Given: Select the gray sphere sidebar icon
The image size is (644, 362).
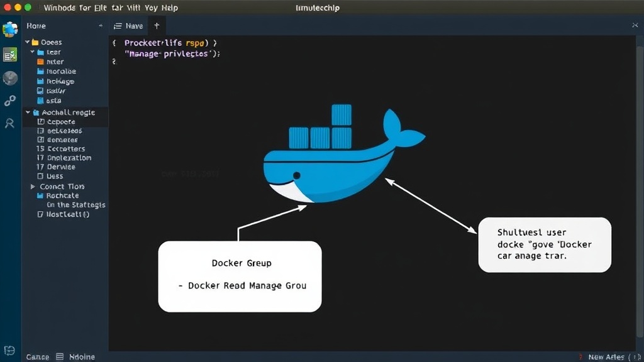Looking at the screenshot, I should (10, 78).
